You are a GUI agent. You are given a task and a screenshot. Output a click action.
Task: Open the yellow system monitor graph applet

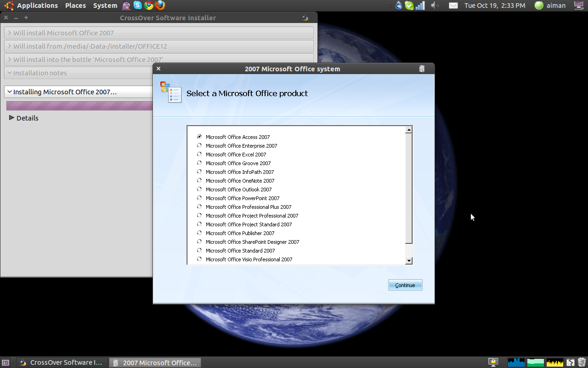555,362
